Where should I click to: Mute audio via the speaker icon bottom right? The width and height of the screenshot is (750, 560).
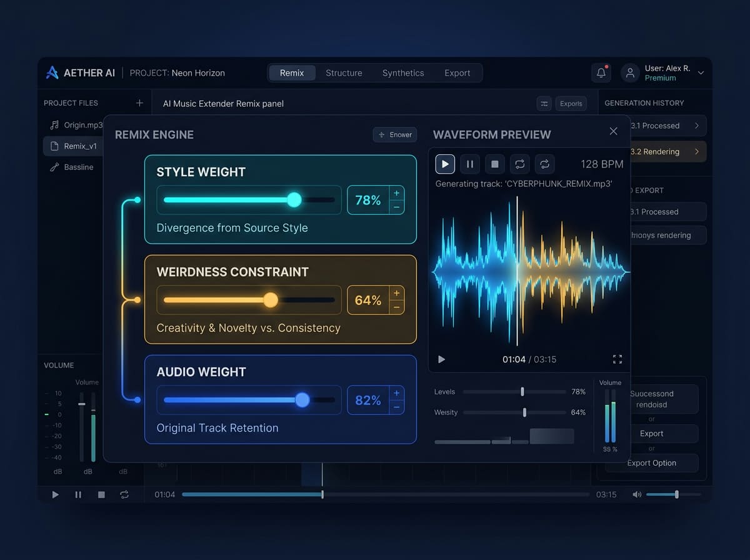click(637, 494)
